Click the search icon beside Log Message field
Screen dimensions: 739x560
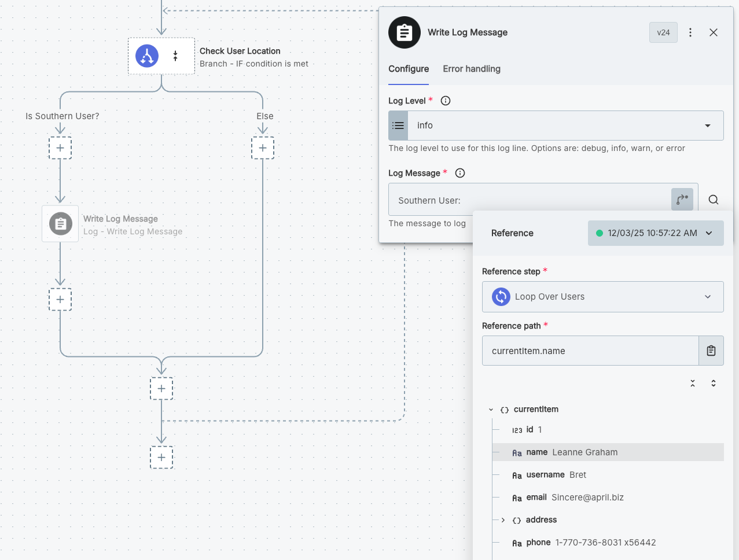pos(713,199)
